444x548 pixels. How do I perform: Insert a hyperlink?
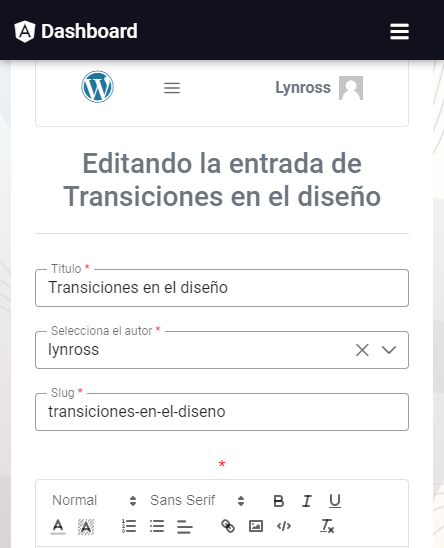228,526
